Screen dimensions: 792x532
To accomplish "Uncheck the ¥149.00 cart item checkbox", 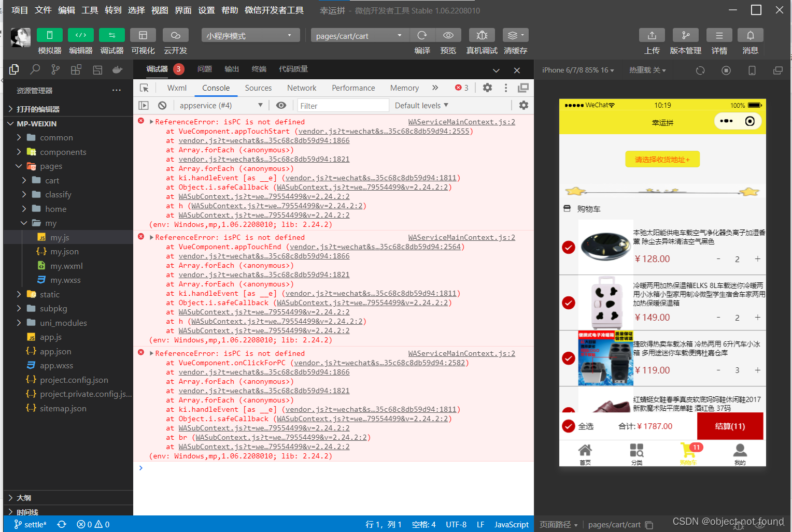I will 569,303.
